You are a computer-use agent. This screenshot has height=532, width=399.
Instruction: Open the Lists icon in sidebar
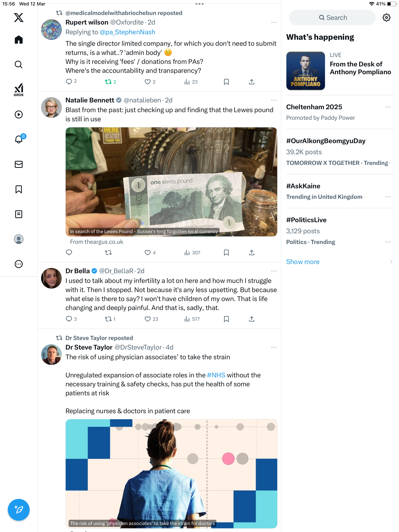click(19, 214)
